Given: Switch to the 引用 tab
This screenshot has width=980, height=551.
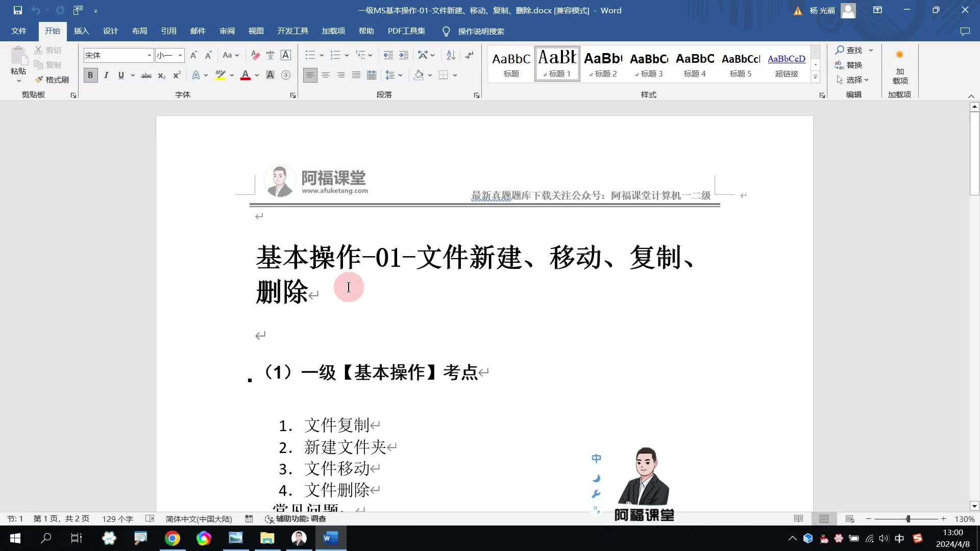Looking at the screenshot, I should (168, 31).
